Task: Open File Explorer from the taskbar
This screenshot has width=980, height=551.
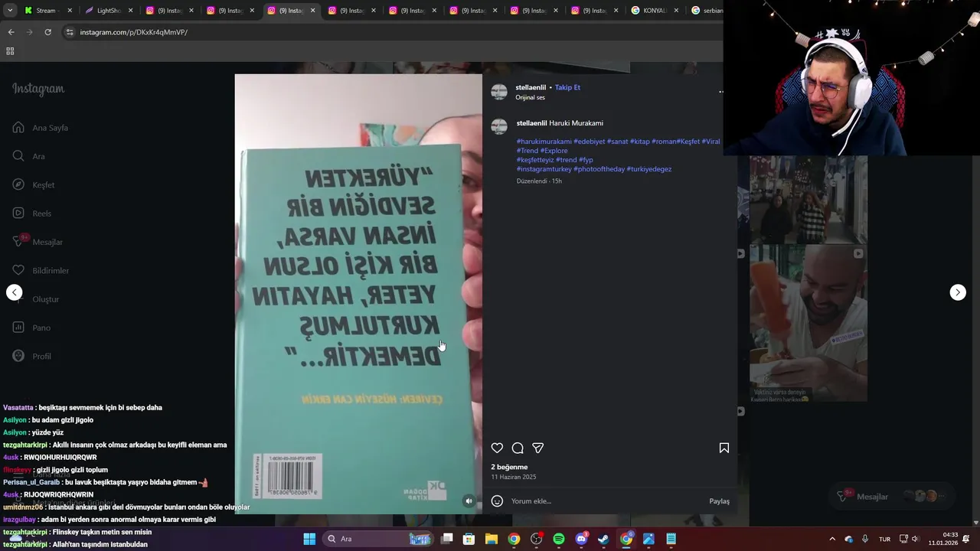Action: click(492, 539)
